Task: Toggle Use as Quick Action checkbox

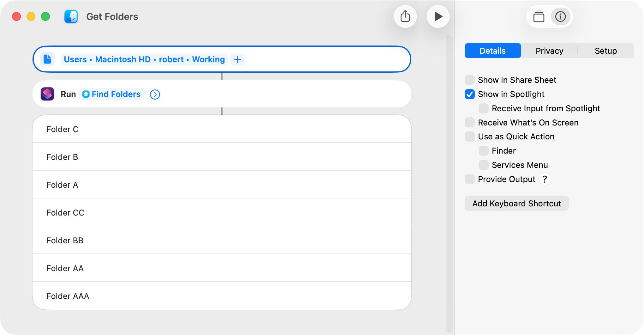Action: 470,137
